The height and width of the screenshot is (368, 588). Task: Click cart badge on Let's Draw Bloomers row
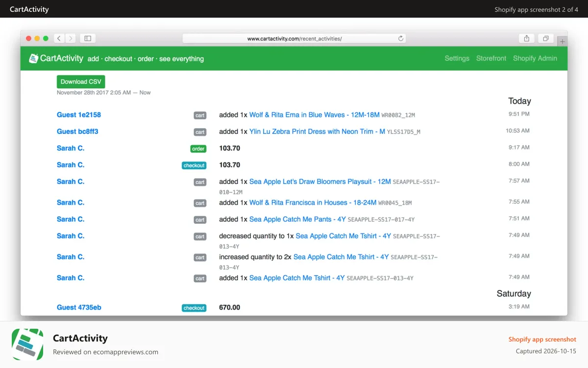click(x=200, y=182)
